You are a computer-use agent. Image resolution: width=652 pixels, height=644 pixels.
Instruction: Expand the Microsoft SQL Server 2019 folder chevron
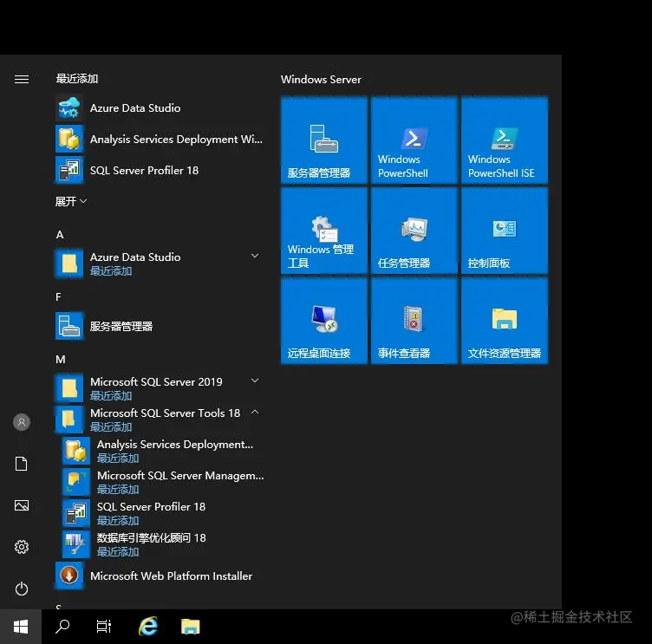click(255, 381)
